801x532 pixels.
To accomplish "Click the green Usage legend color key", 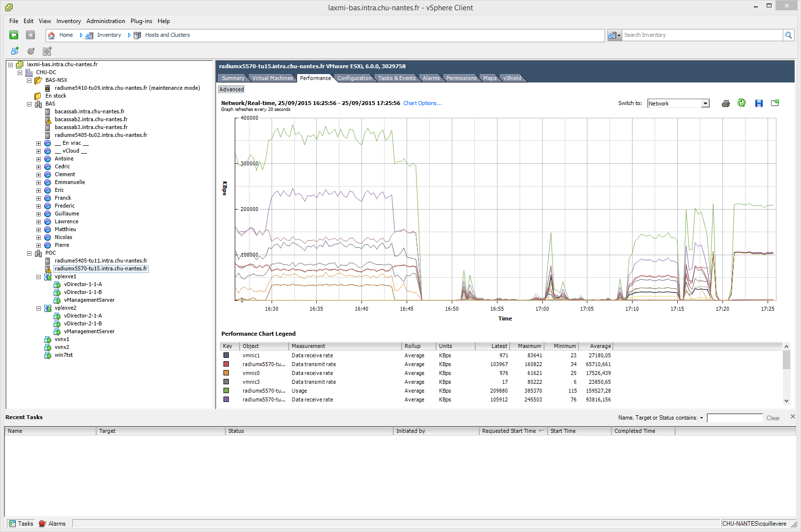I will [x=226, y=391].
